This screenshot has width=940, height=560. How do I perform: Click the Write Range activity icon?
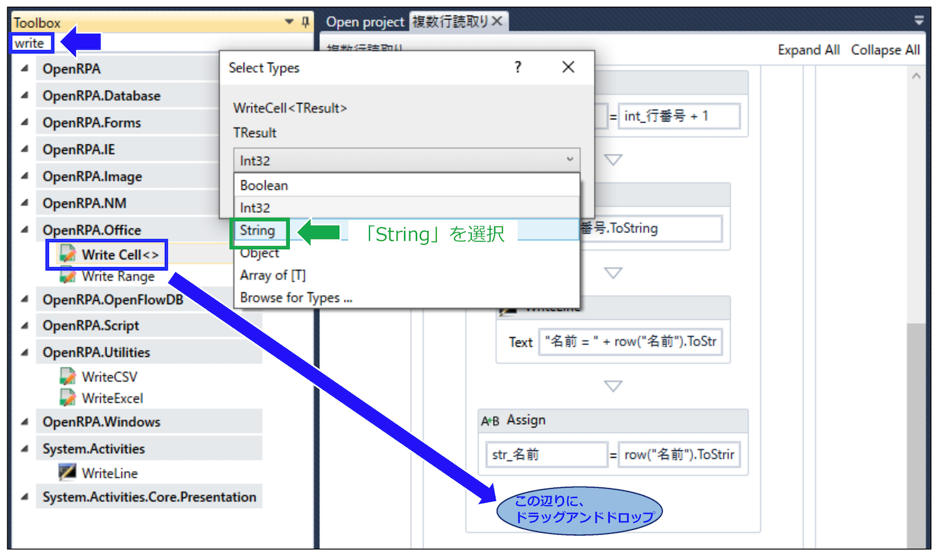(x=67, y=276)
